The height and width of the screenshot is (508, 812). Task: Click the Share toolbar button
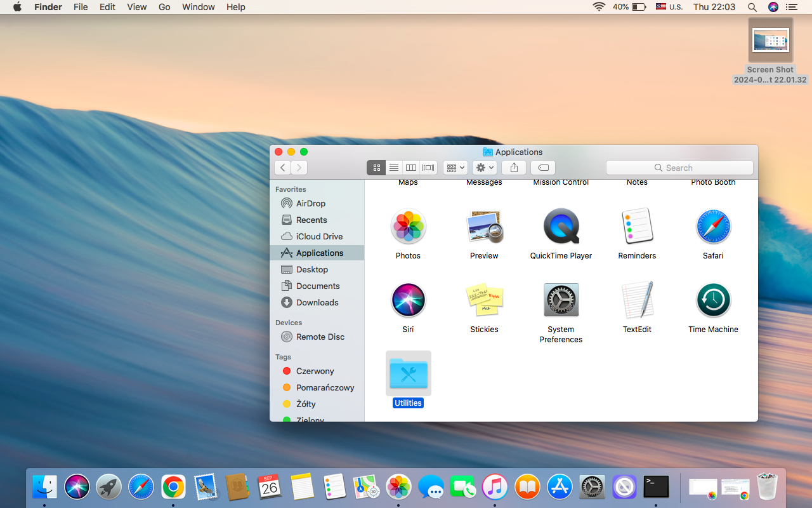(514, 168)
